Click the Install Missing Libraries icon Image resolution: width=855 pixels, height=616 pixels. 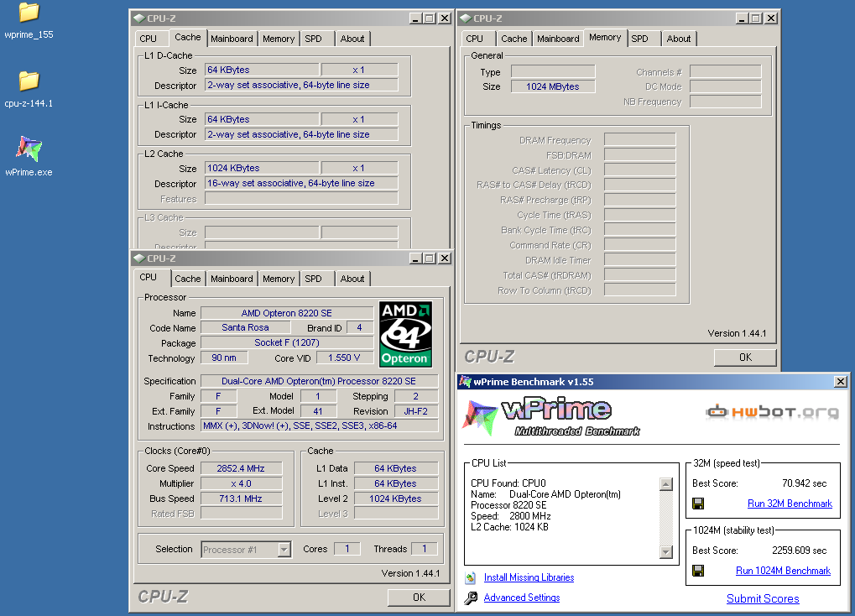pos(471,577)
